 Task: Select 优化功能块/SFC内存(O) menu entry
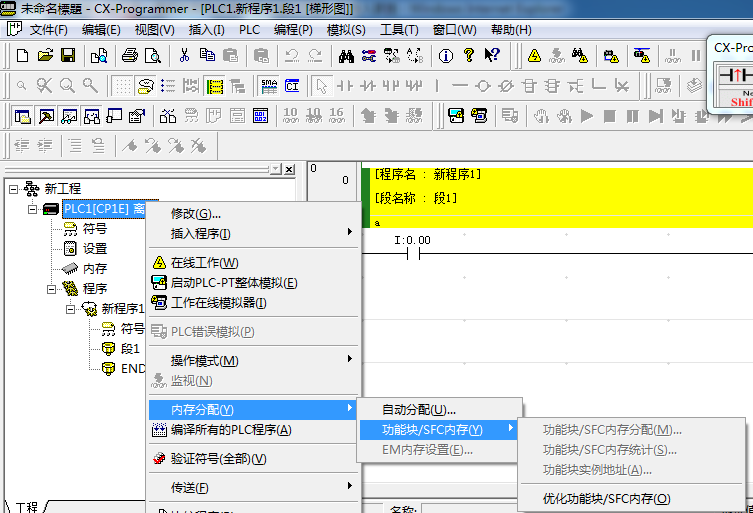click(606, 498)
